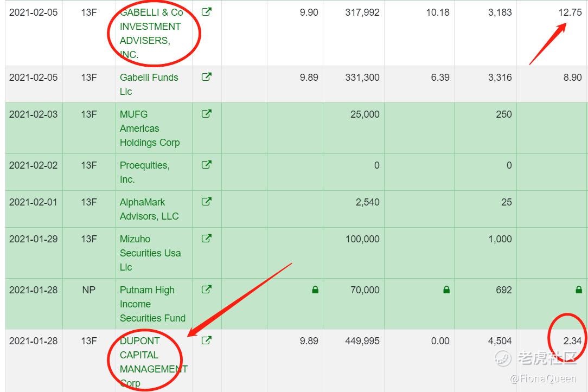Select the 3,316 value cell

click(500, 77)
